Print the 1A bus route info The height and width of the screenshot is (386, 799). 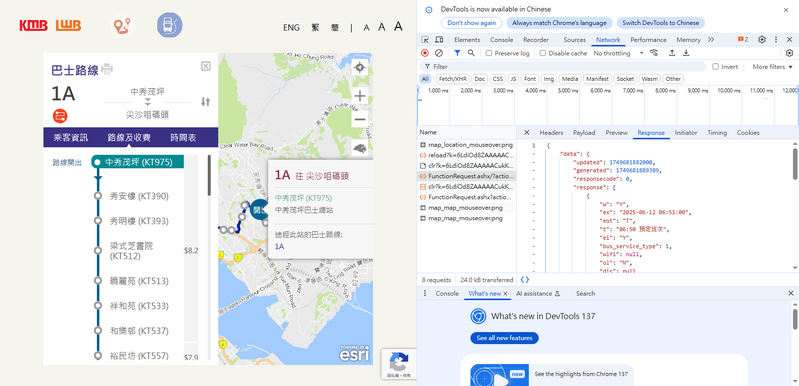point(107,69)
